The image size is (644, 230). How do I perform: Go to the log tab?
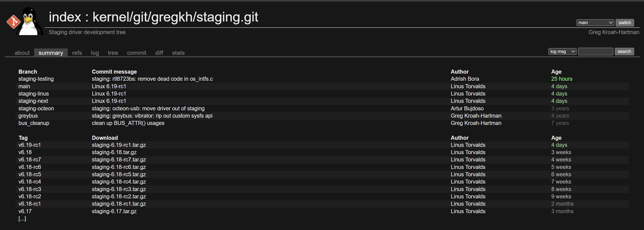coord(95,53)
